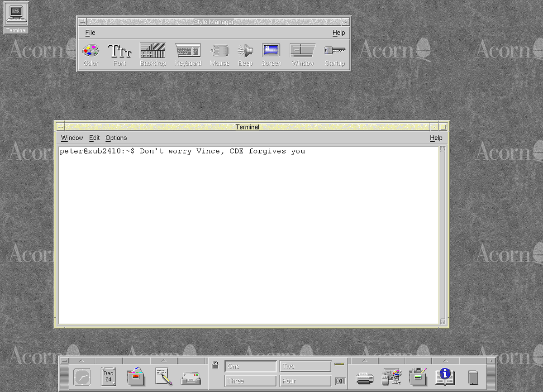
Task: Open Help Manager book icon
Action: (445, 377)
